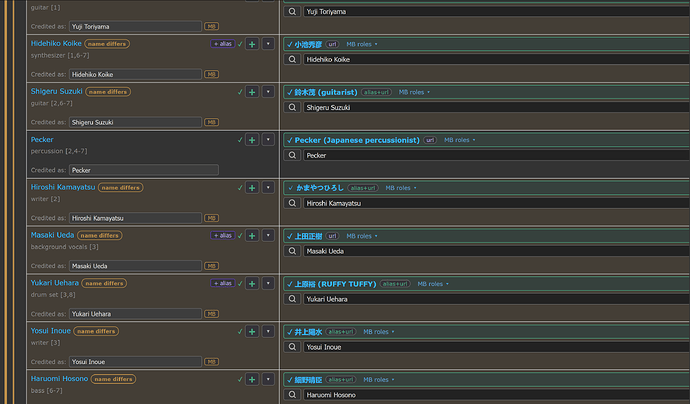
Task: Click +alias button in Hidehiko Koike row
Action: pos(223,44)
